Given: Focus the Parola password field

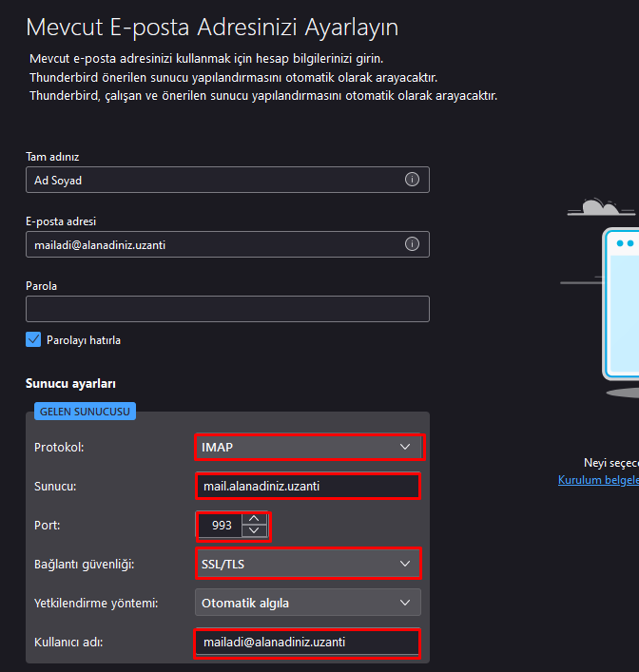Looking at the screenshot, I should tap(227, 309).
